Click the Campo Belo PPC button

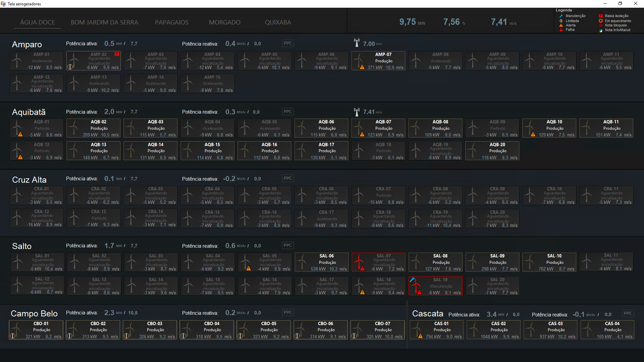pyautogui.click(x=288, y=312)
